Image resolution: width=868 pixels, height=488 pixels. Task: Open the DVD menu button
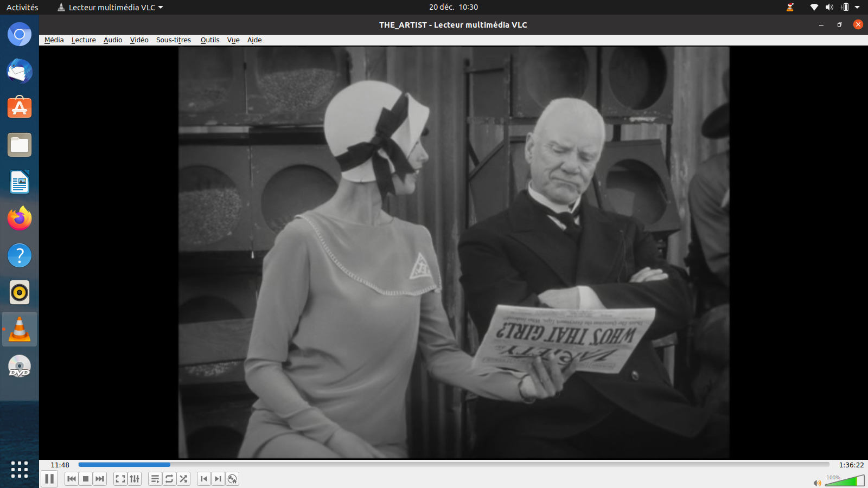(x=232, y=479)
